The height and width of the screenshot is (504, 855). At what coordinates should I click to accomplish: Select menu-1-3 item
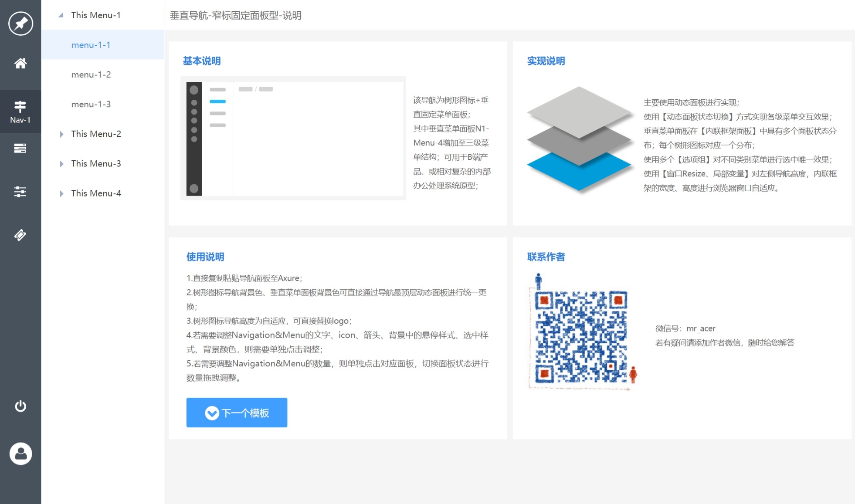(102, 104)
